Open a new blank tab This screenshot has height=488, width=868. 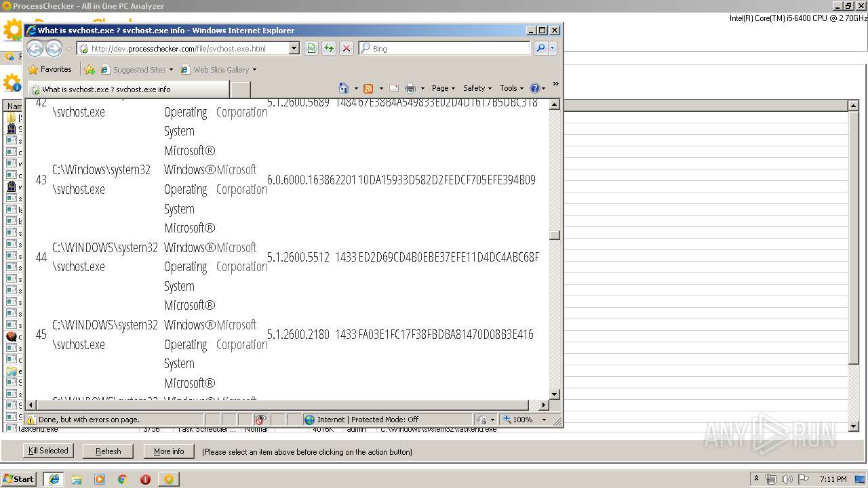241,89
